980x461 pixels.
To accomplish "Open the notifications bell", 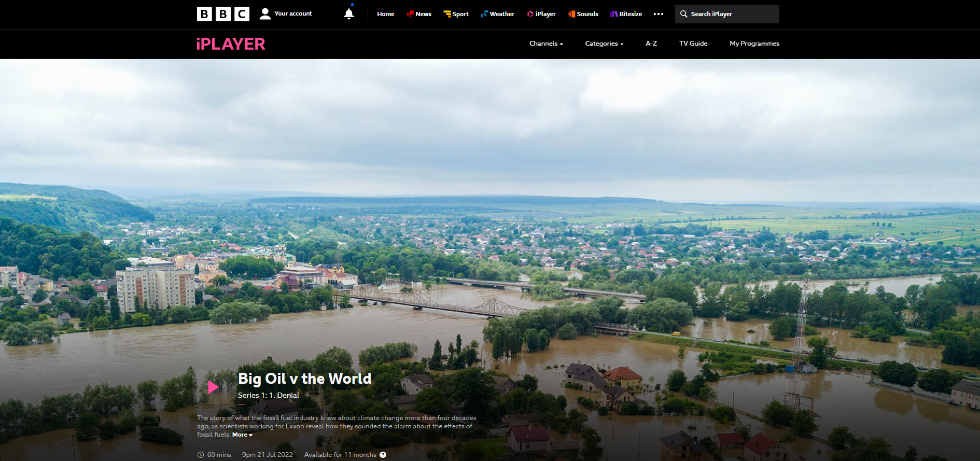I will pos(349,14).
